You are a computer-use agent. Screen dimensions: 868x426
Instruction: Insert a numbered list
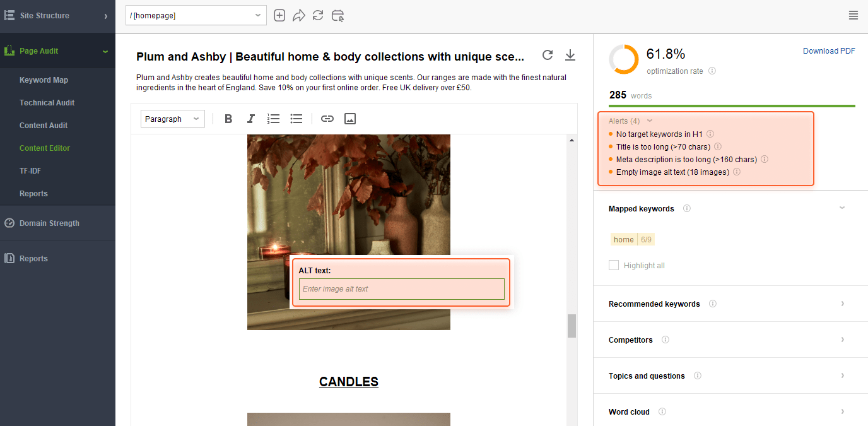coord(273,119)
